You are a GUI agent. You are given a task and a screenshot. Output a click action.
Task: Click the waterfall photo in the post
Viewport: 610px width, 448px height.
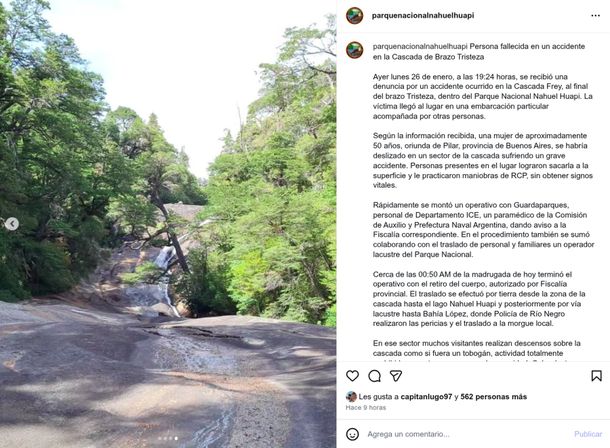coord(168,224)
